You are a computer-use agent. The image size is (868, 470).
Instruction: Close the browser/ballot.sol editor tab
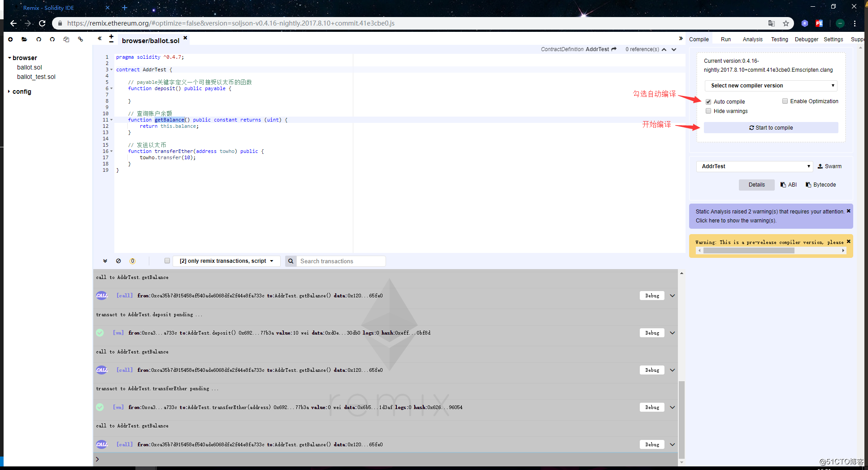point(185,38)
